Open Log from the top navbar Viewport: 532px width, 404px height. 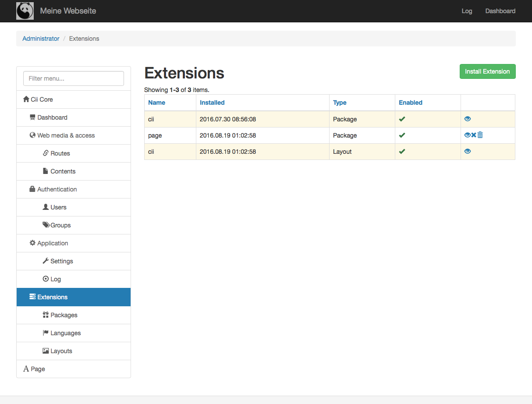click(467, 11)
